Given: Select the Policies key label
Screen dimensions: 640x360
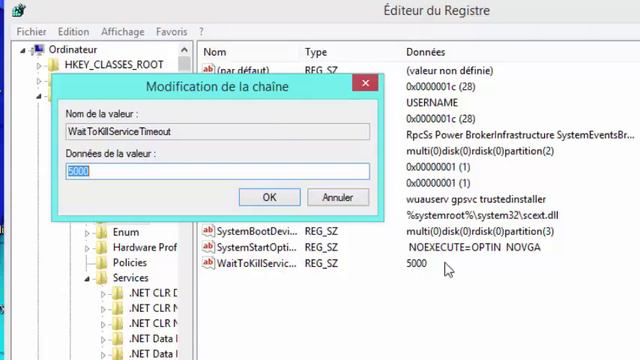Looking at the screenshot, I should pos(130,262).
